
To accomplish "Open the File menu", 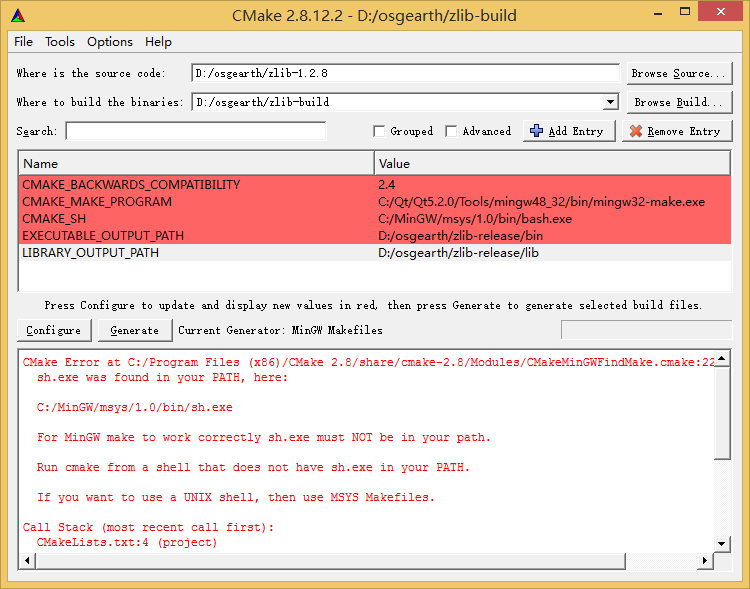I will click(x=23, y=42).
